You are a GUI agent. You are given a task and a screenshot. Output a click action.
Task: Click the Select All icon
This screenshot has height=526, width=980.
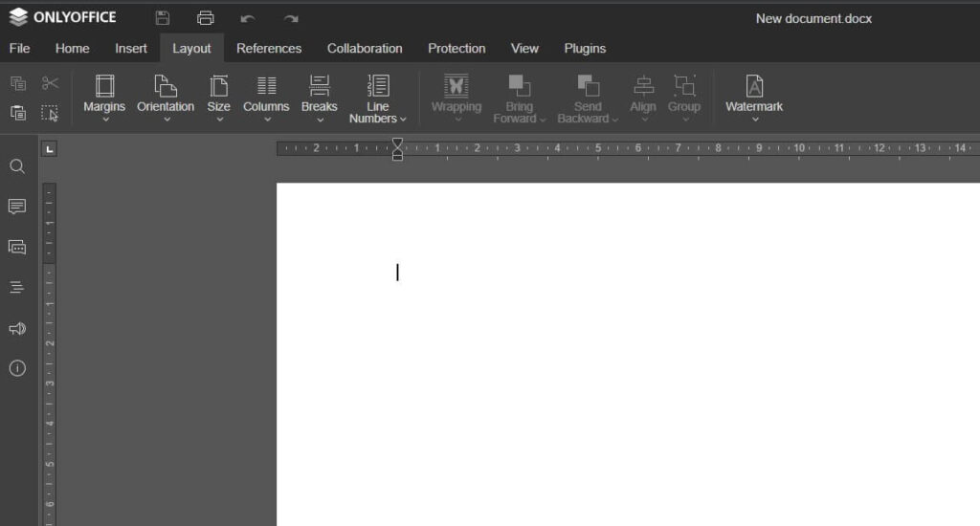tap(50, 113)
